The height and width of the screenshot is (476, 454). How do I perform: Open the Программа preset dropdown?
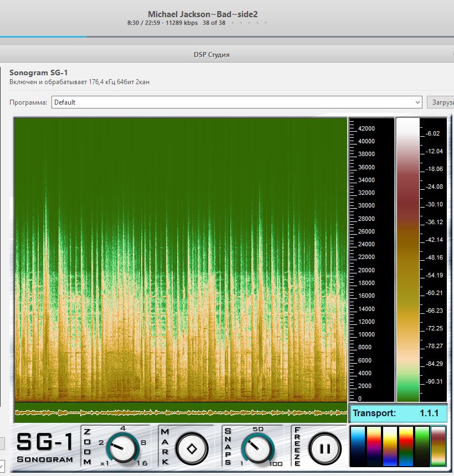237,102
